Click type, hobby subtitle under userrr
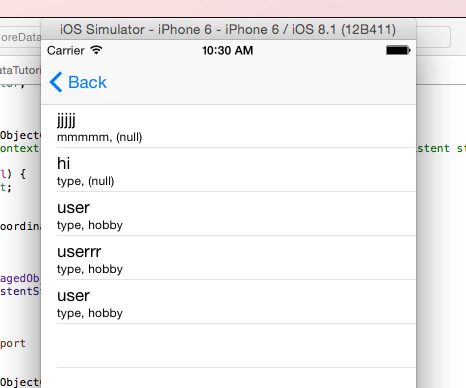Viewport: 466px width, 388px height. pos(90,269)
